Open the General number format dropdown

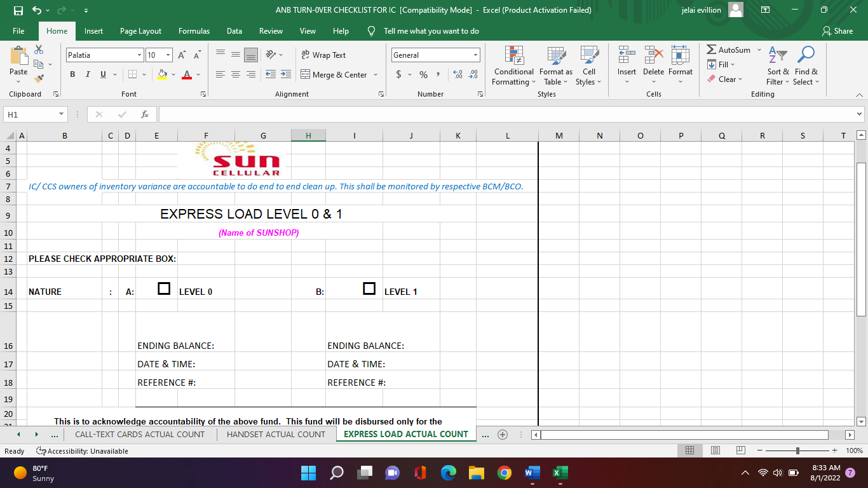(x=475, y=55)
